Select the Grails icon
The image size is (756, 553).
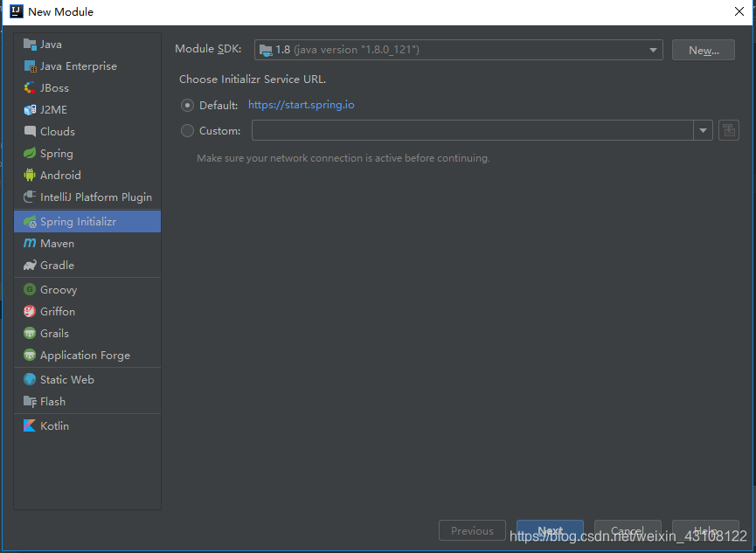pyautogui.click(x=30, y=333)
